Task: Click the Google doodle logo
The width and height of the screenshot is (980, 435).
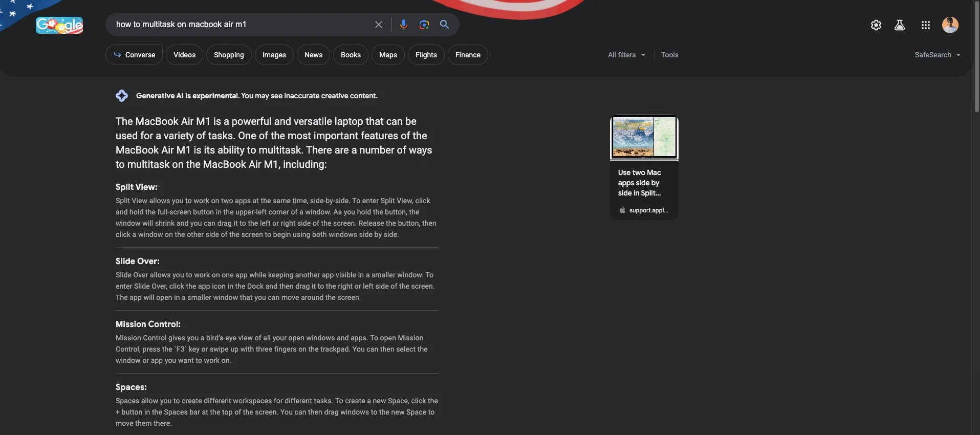Action: pyautogui.click(x=59, y=25)
